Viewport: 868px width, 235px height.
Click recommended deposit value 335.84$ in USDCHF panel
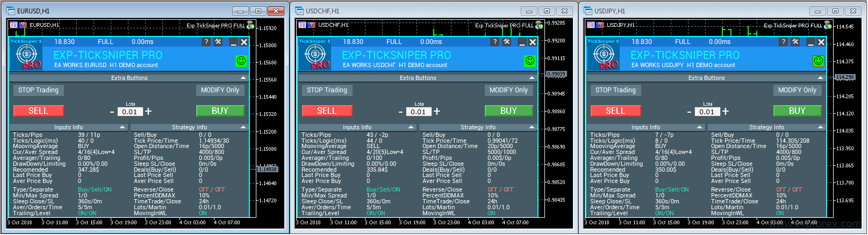tap(377, 170)
